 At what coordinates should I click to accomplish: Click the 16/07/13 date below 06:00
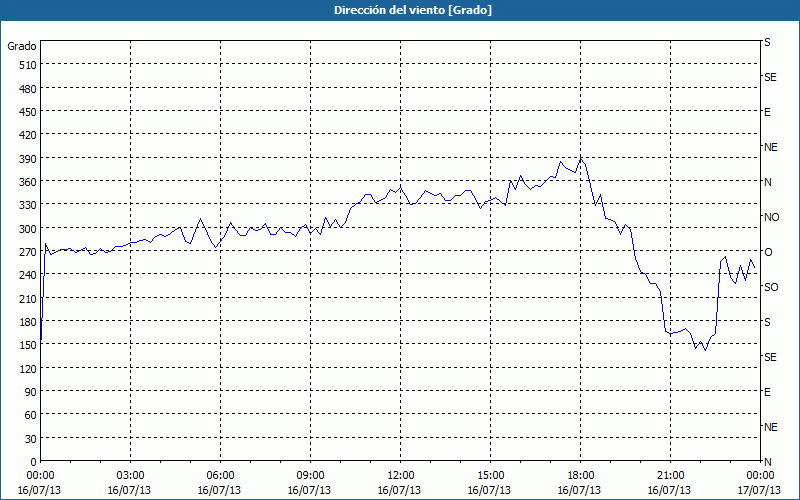pos(219,490)
